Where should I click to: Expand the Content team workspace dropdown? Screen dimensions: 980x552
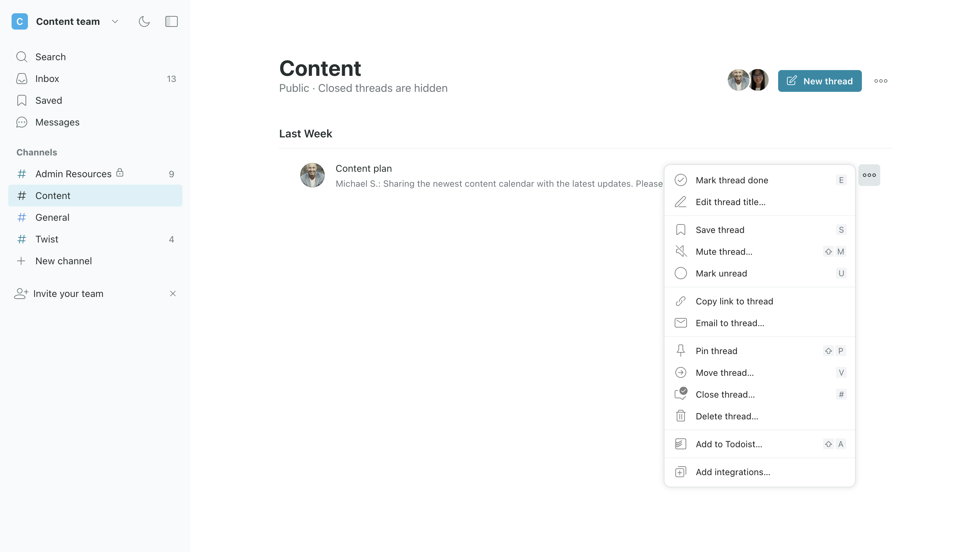pyautogui.click(x=114, y=21)
